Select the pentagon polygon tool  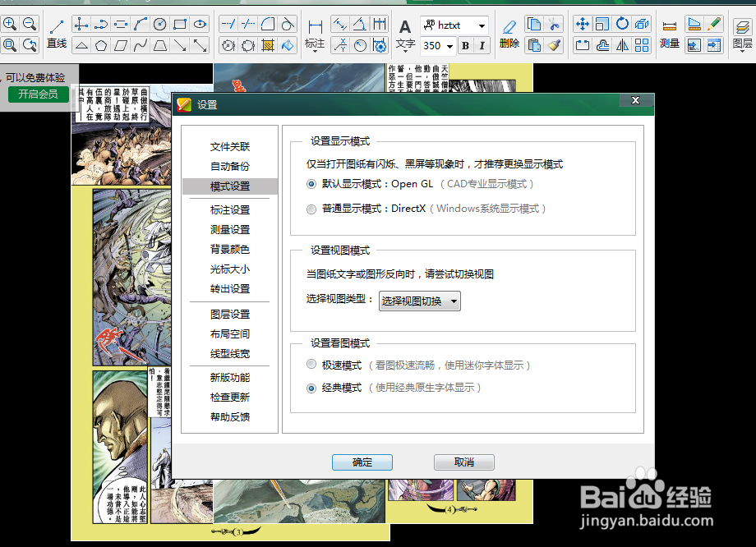pyautogui.click(x=101, y=46)
